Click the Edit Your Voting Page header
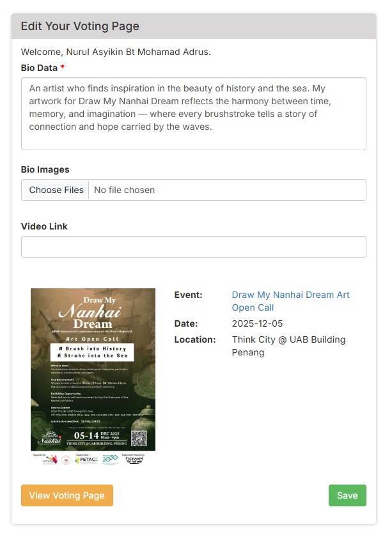The width and height of the screenshot is (392, 537). 80,26
